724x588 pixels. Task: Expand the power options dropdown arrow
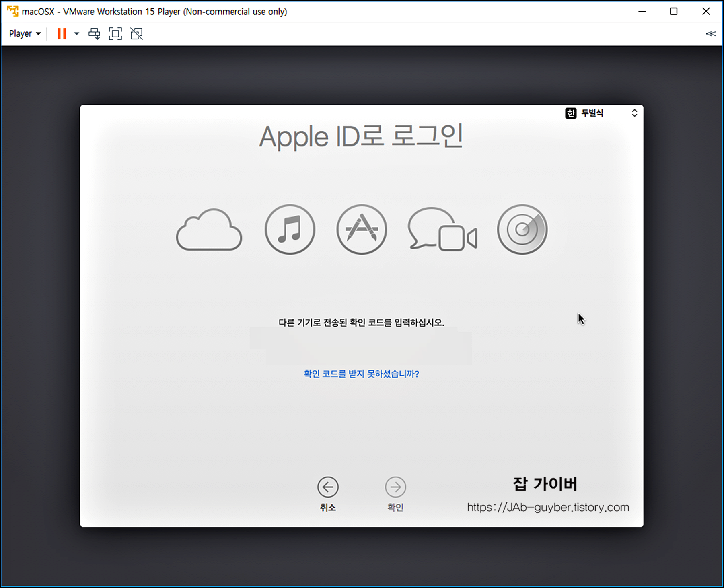point(76,34)
